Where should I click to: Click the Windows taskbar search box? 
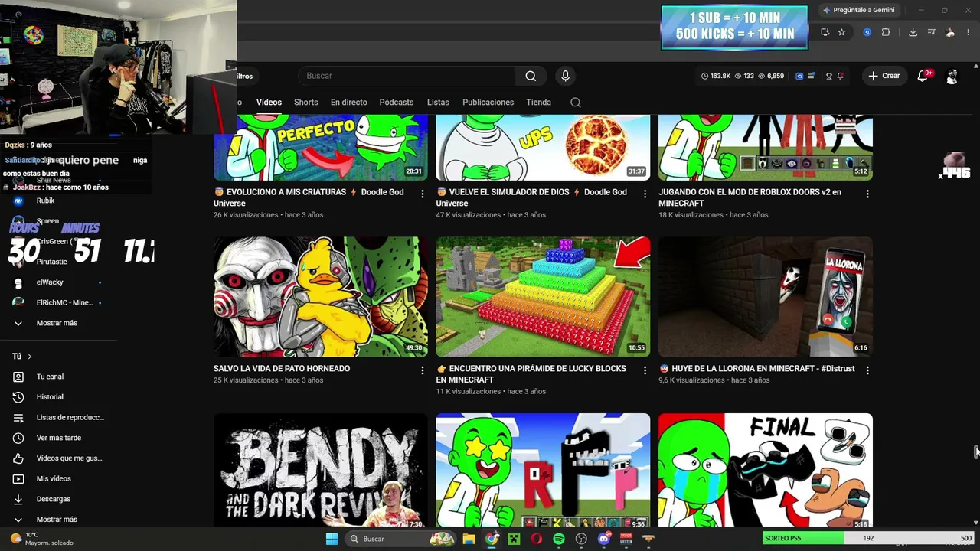(400, 539)
